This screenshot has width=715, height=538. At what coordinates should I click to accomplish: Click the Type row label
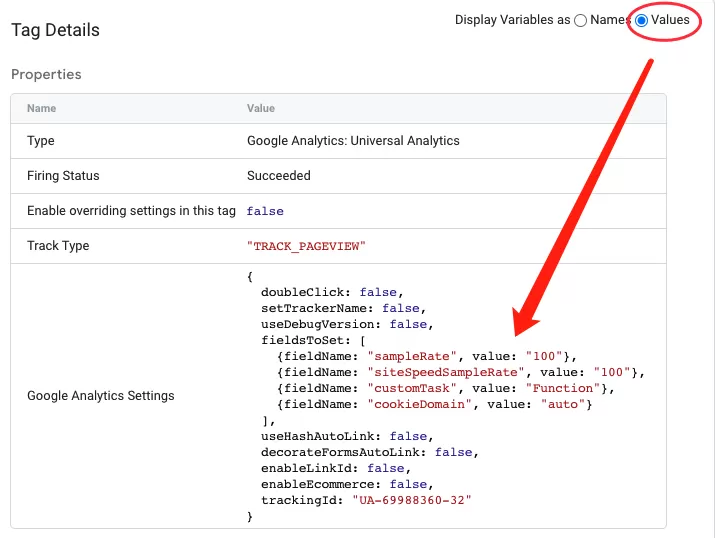coord(41,141)
